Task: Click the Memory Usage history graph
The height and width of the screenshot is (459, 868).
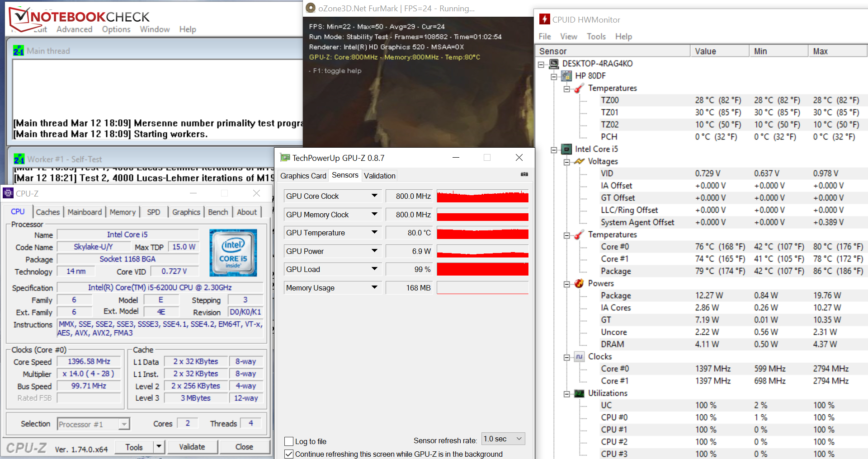Action: click(482, 287)
